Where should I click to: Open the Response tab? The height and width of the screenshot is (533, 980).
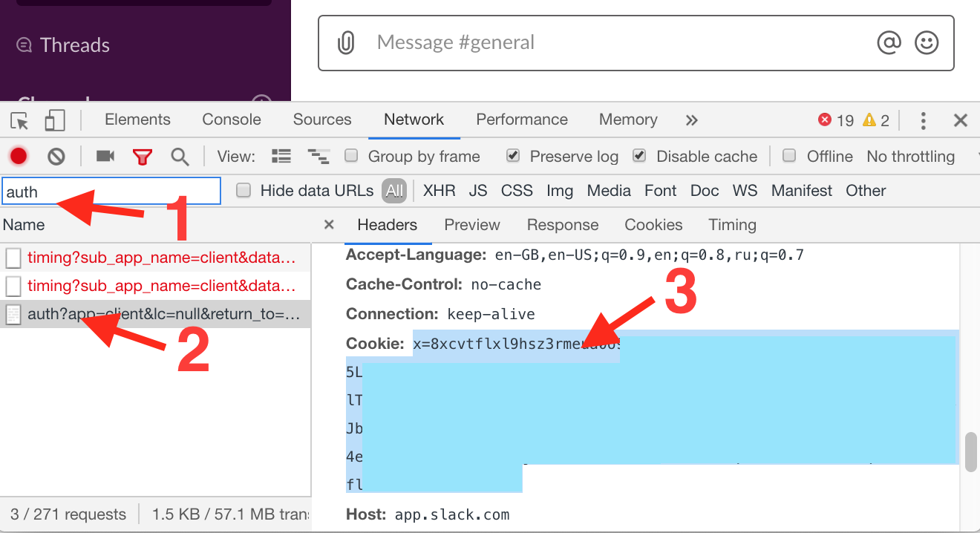[563, 225]
